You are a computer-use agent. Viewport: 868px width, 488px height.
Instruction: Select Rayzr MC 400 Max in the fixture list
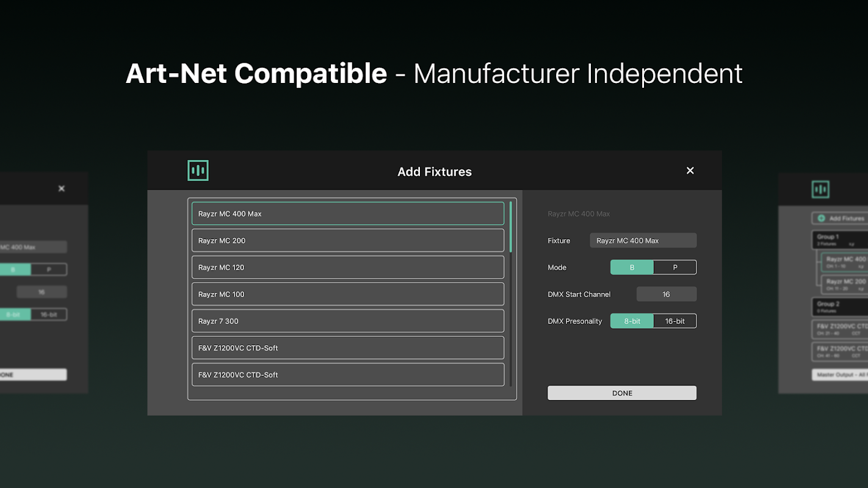pyautogui.click(x=348, y=213)
